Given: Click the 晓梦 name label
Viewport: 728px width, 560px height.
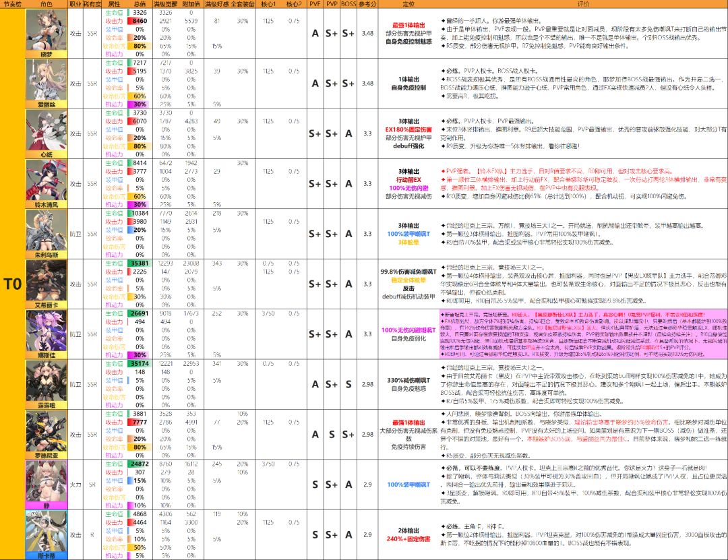Looking at the screenshot, I should (47, 55).
